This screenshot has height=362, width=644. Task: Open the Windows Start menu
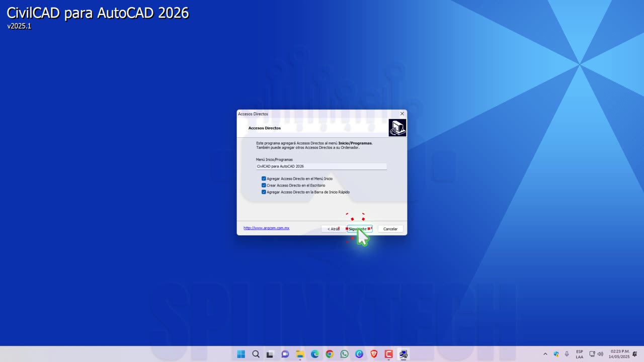point(241,354)
